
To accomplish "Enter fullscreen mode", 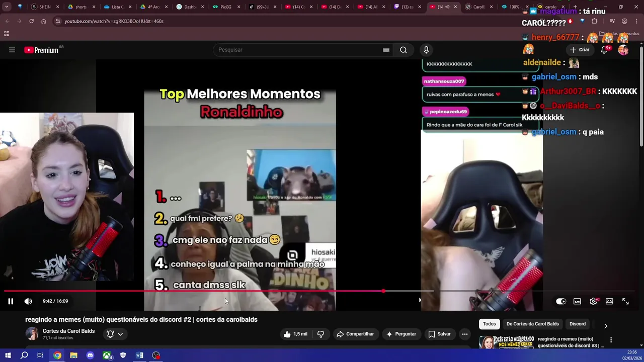I will tap(625, 301).
